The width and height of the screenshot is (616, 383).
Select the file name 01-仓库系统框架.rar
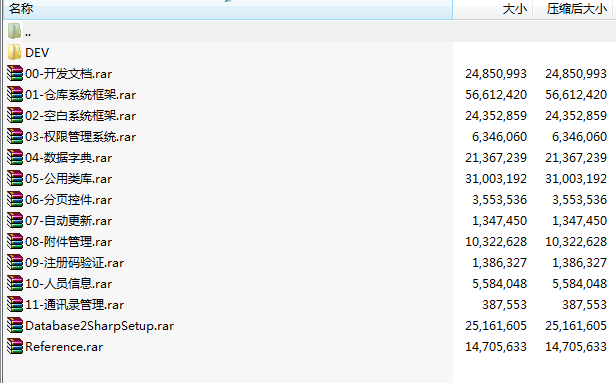81,95
